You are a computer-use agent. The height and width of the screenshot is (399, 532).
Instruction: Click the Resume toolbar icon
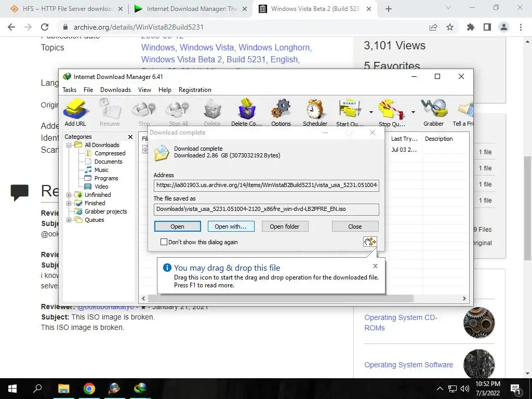110,113
